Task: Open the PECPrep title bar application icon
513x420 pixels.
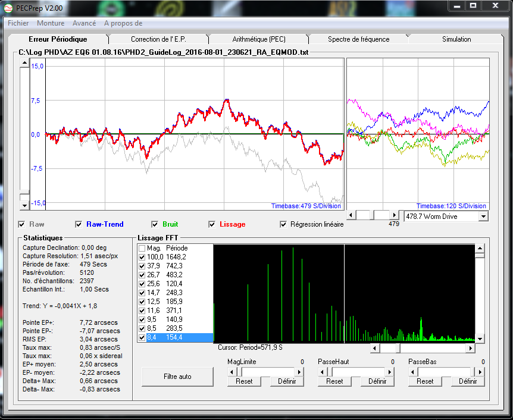Action: (x=8, y=8)
